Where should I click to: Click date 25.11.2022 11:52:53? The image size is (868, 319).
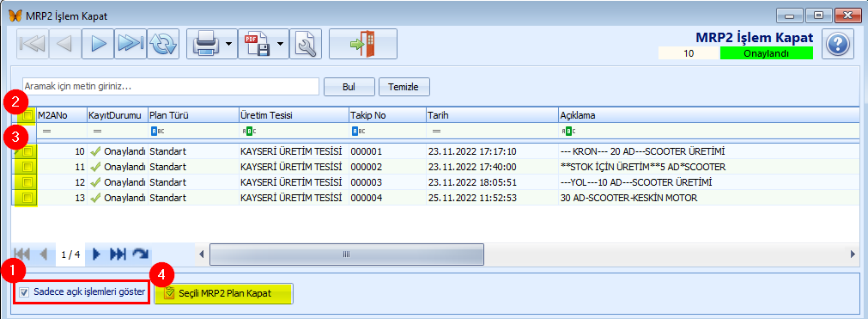coord(472,198)
